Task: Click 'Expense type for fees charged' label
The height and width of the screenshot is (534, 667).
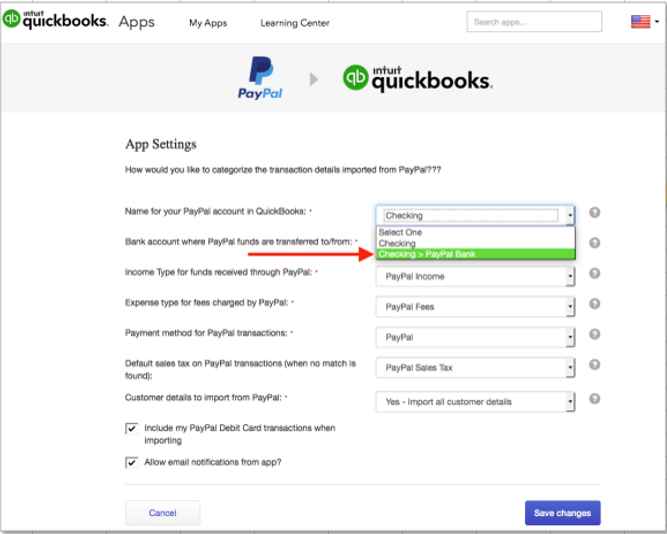Action: 206,303
